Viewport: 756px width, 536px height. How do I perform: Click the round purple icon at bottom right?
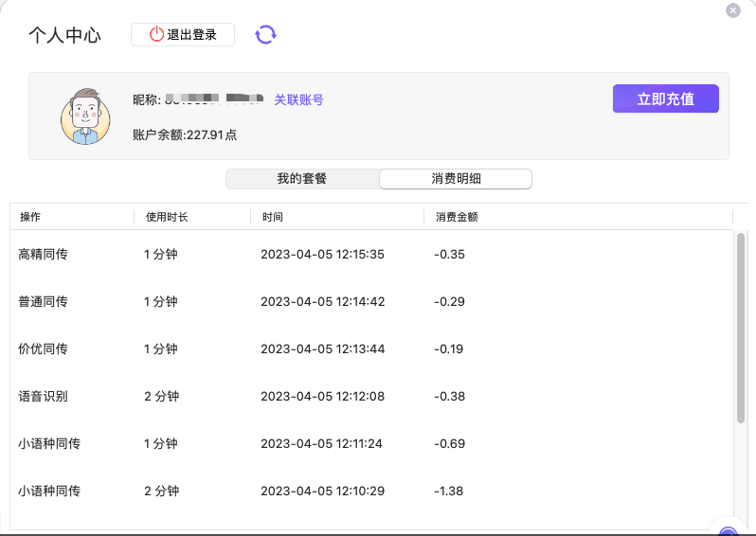coord(728,531)
